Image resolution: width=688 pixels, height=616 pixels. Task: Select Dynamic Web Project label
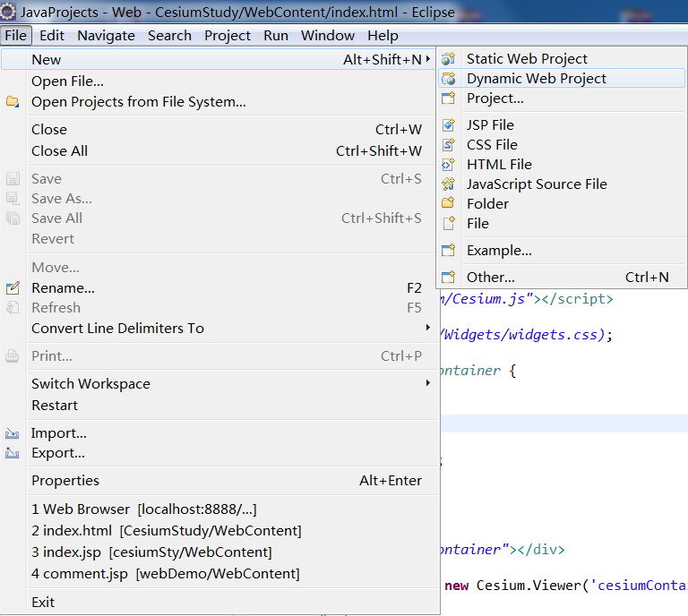pos(537,79)
